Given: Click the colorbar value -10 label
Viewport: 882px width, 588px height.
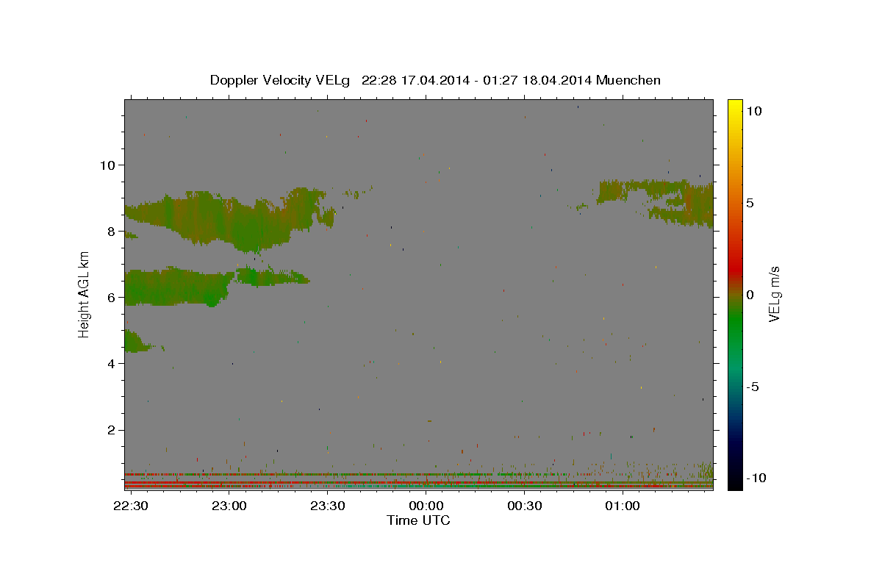Looking at the screenshot, I should (755, 478).
